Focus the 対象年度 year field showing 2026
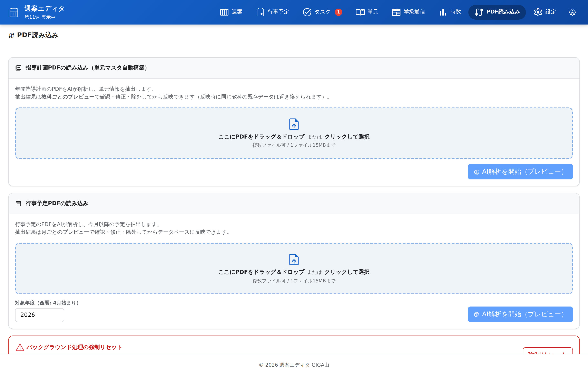This screenshot has width=588, height=376. pyautogui.click(x=40, y=315)
